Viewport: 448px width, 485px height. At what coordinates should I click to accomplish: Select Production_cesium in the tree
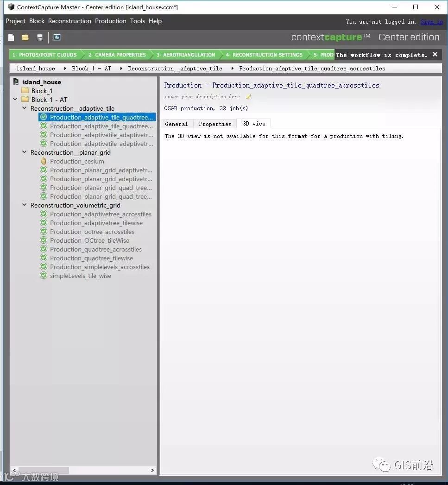pos(77,161)
